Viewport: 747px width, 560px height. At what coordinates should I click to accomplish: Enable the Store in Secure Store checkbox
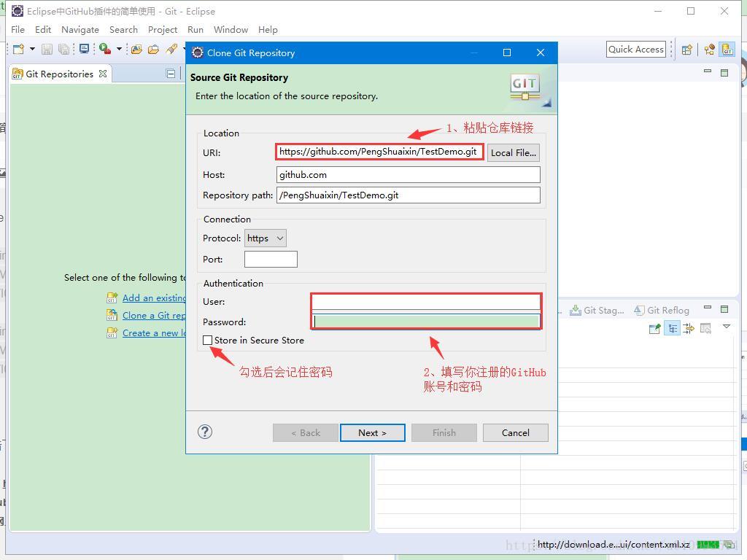(208, 340)
